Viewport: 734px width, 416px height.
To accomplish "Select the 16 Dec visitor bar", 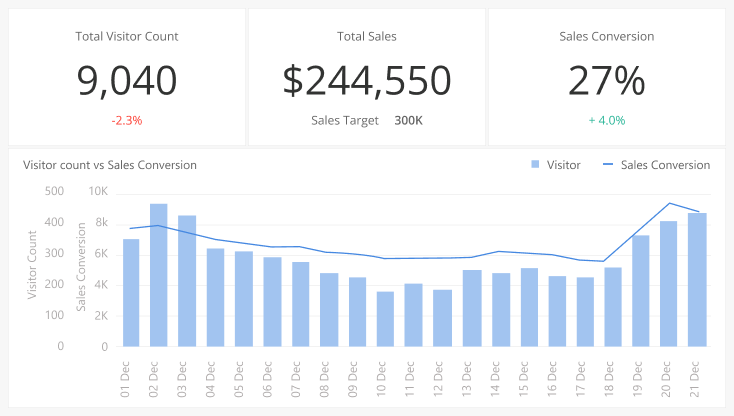I will pos(557,311).
